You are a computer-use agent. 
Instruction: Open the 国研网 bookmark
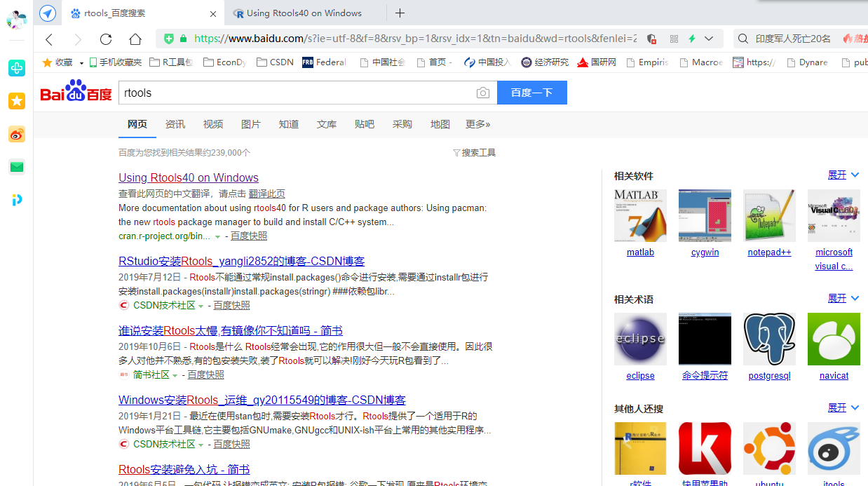click(x=597, y=62)
